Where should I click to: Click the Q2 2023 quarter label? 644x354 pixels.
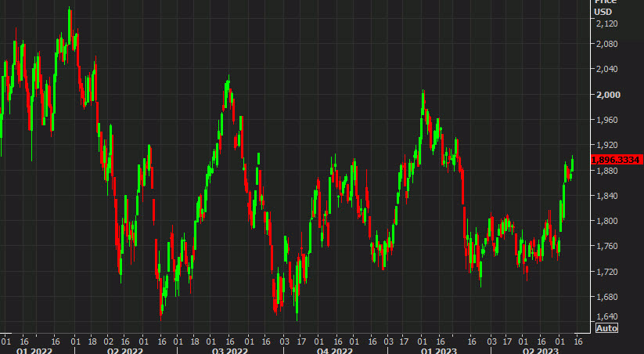click(x=540, y=351)
